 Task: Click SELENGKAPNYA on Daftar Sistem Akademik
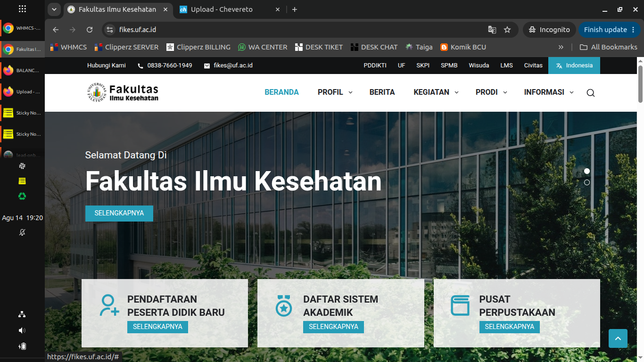click(333, 327)
